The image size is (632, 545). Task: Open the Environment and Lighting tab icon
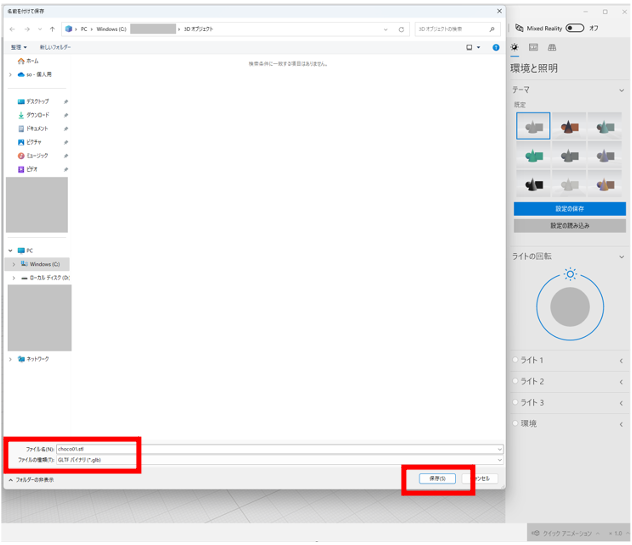click(x=515, y=48)
